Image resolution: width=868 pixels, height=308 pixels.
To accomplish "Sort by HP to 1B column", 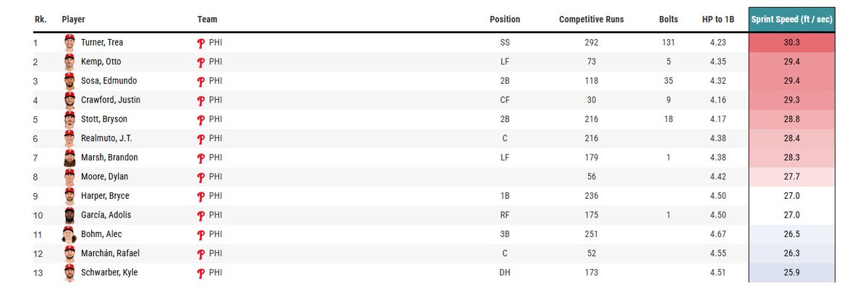I will [x=718, y=20].
